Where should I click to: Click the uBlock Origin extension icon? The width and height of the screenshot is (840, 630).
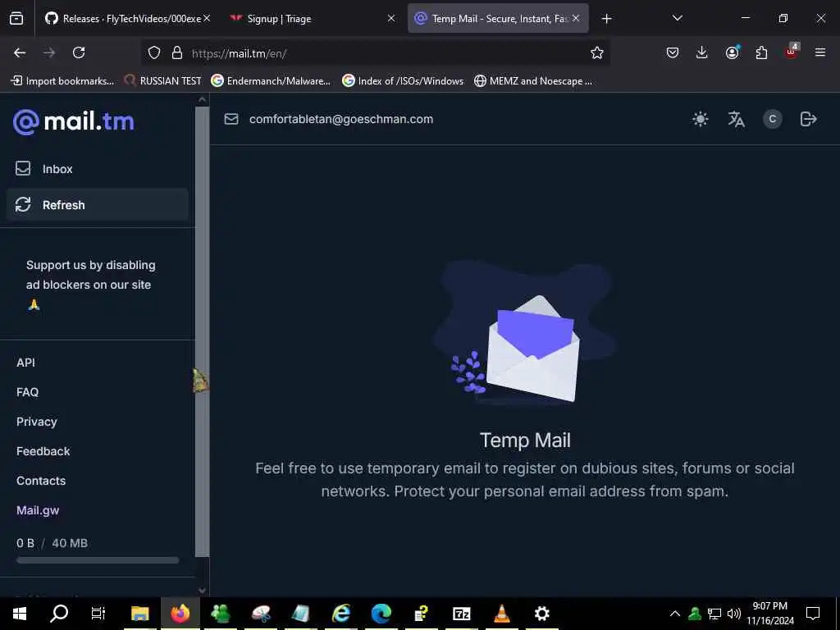792,52
